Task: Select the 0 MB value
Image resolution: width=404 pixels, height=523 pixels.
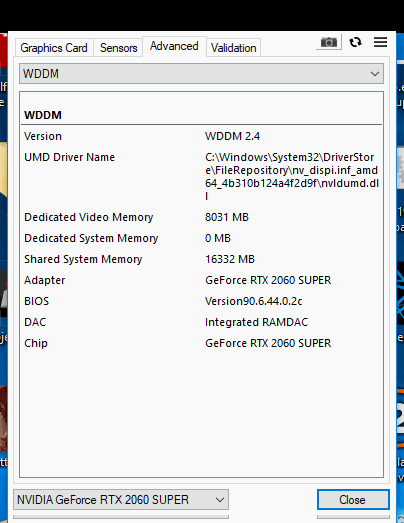Action: click(218, 238)
